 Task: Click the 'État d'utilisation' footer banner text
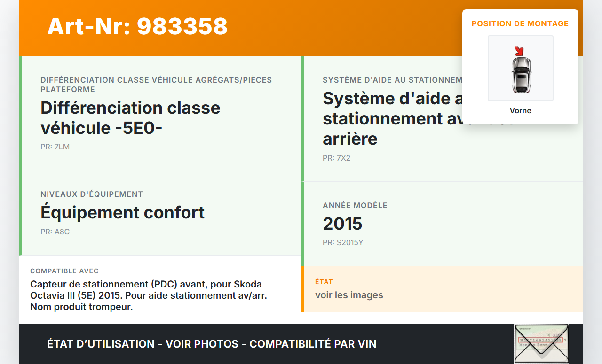coord(212,344)
